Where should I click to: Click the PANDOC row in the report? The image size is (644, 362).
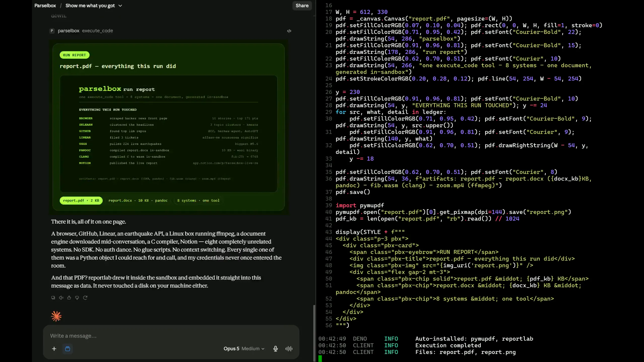coord(168,150)
